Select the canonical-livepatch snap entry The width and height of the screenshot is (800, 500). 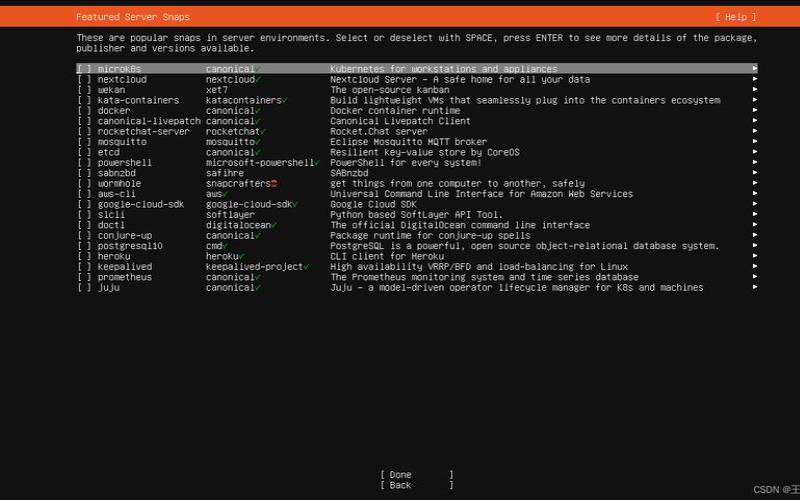point(148,121)
